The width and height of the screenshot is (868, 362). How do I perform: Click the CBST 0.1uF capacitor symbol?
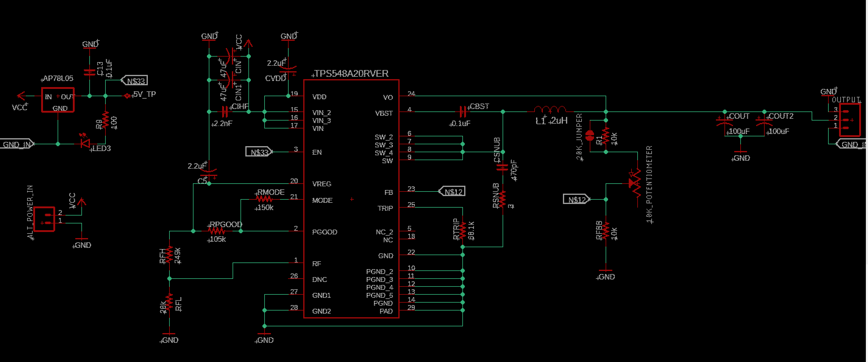463,111
